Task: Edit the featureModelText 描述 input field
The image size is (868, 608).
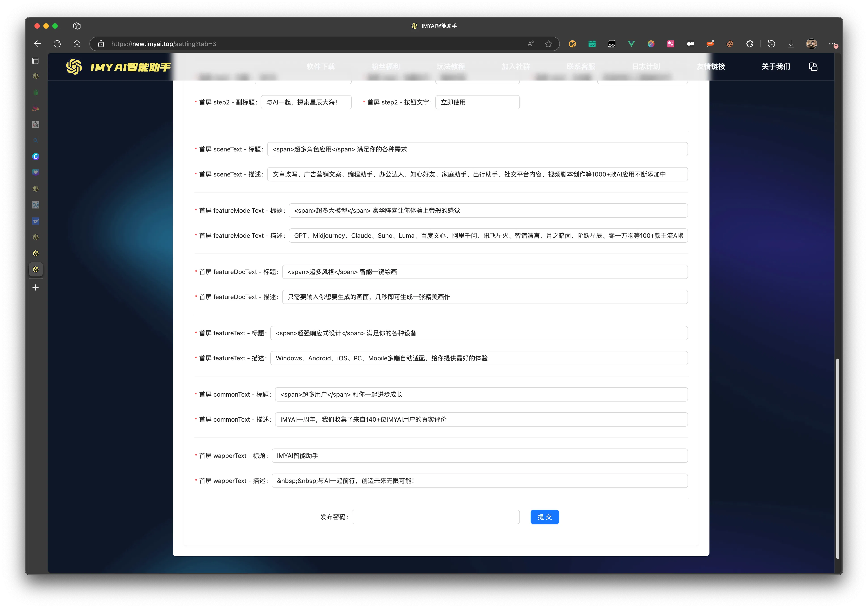Action: [488, 236]
